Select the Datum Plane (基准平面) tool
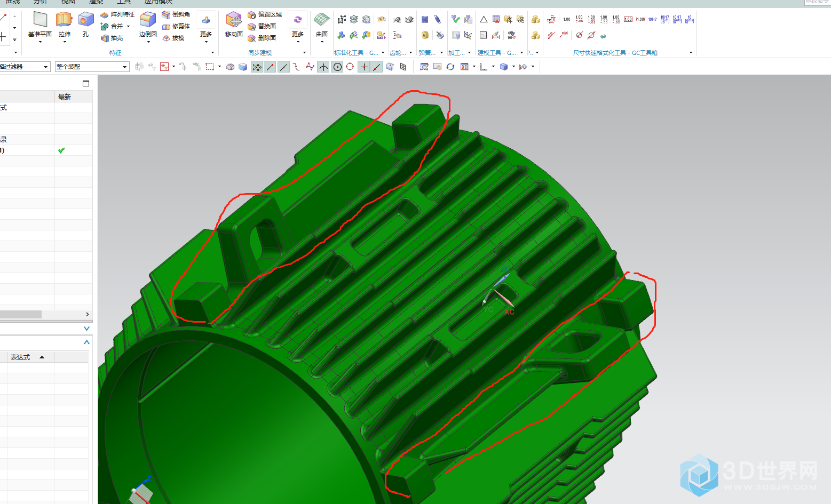This screenshot has width=831, height=504. tap(40, 24)
